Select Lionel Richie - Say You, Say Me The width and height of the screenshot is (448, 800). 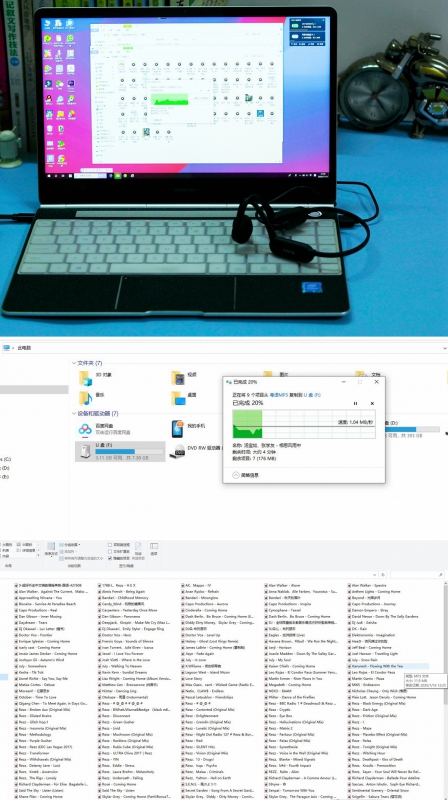(x=43, y=679)
